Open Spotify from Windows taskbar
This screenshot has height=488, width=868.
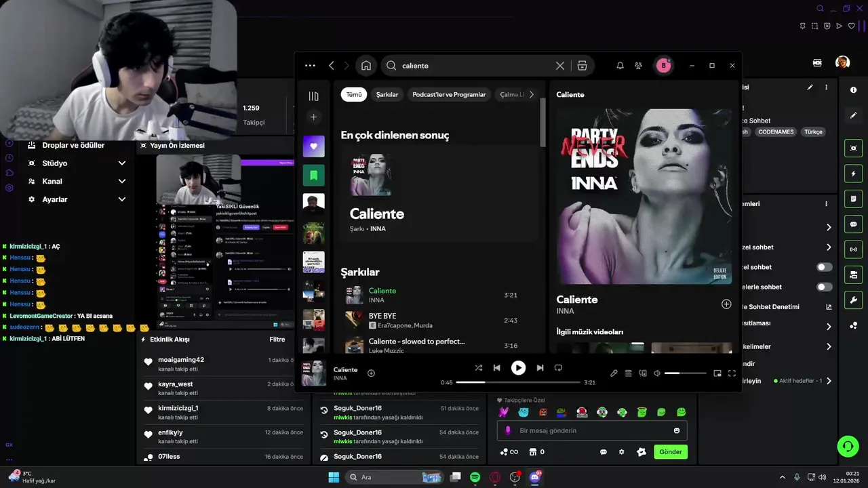475,477
